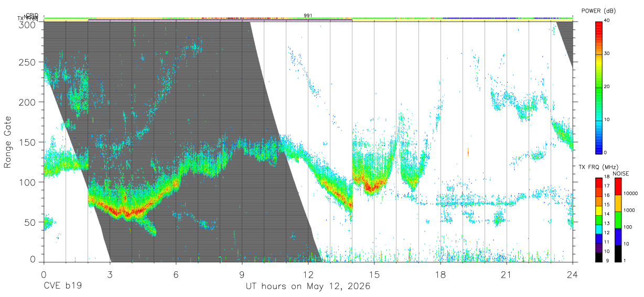Click the 21 tick on UT hours axis
This screenshot has height=297, width=644.
pyautogui.click(x=507, y=273)
